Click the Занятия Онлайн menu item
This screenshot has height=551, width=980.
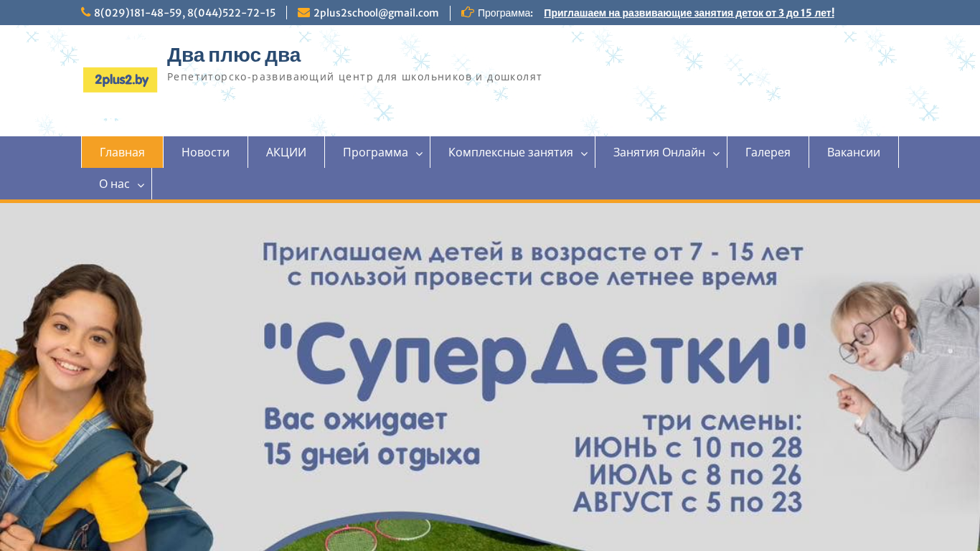click(659, 152)
